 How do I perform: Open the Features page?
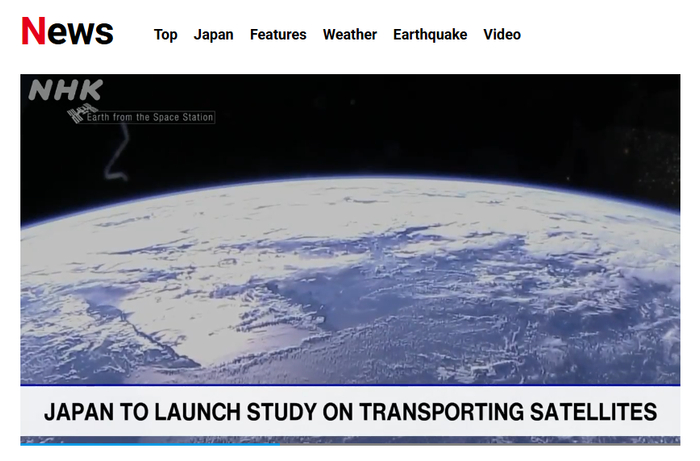click(278, 34)
